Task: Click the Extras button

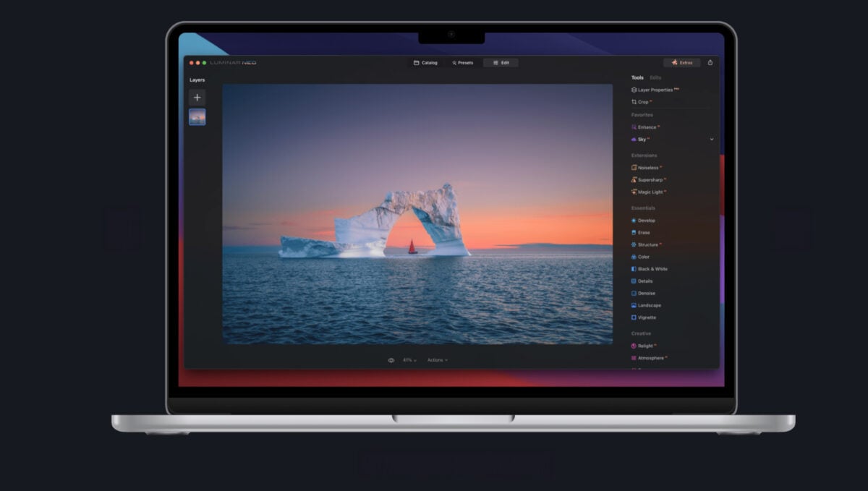Action: pos(682,63)
